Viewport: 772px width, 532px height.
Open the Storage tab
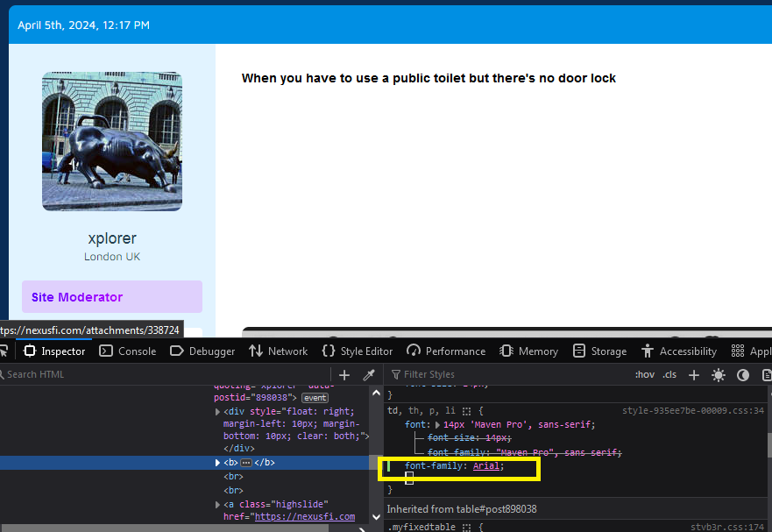[599, 351]
